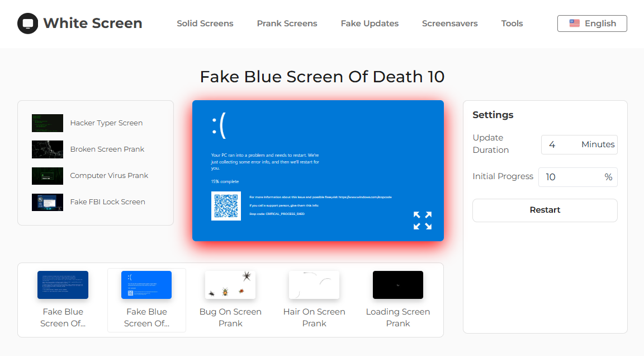This screenshot has width=644, height=356.
Task: Click the QR code on blue screen
Action: click(226, 206)
